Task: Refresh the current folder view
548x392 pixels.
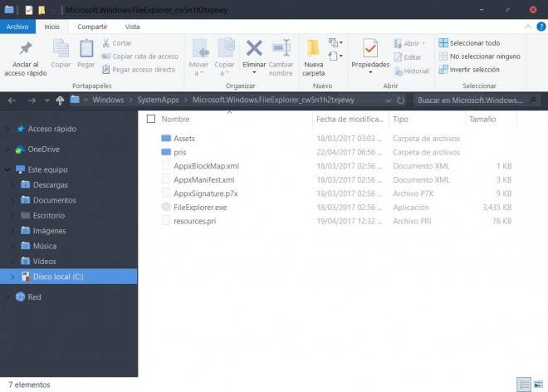Action: pyautogui.click(x=400, y=100)
